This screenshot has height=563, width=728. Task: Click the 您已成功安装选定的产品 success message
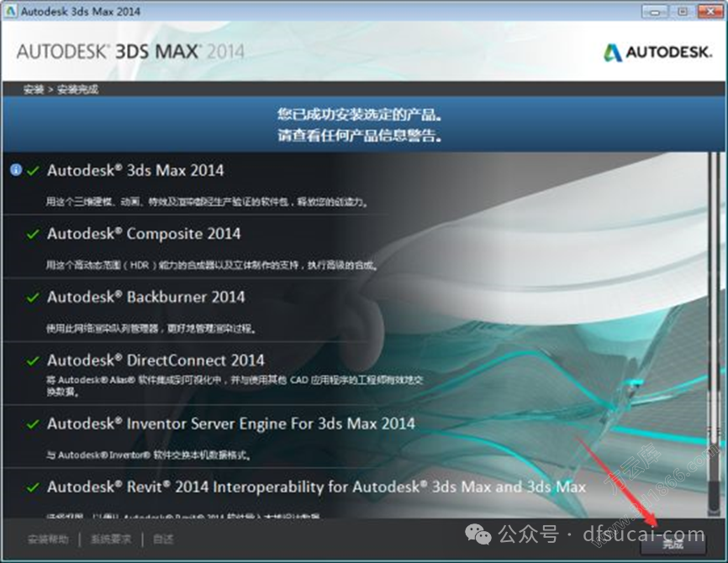coord(359,114)
